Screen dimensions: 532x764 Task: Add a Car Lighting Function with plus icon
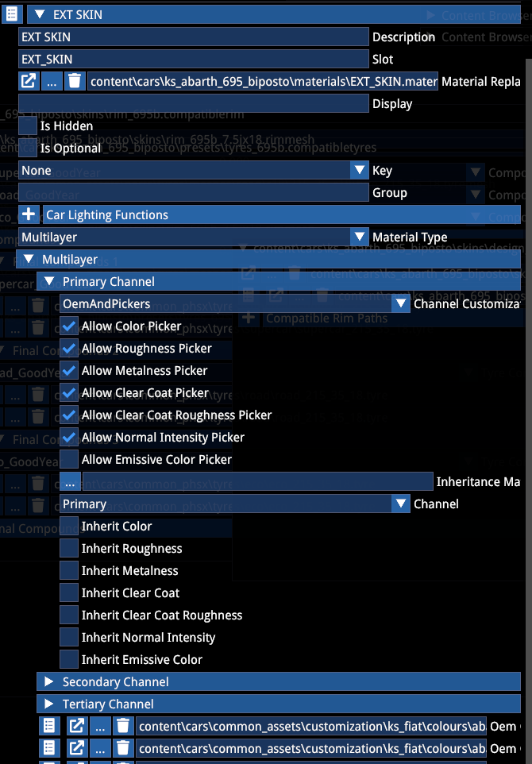coord(29,215)
